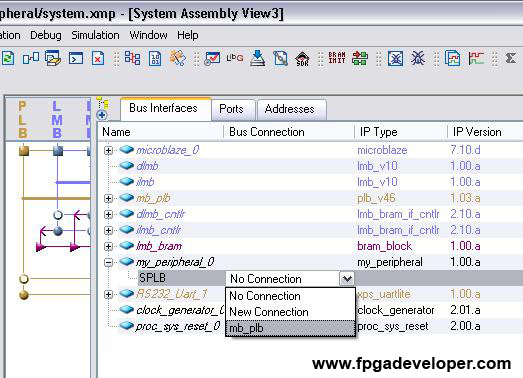The width and height of the screenshot is (523, 378).
Task: Click the Name column header
Action: click(160, 132)
